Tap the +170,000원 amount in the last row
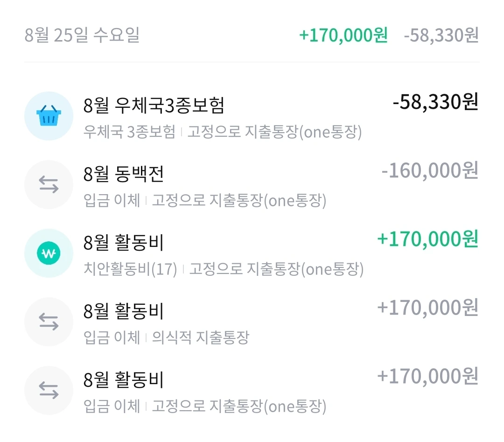The height and width of the screenshot is (442, 504). click(x=427, y=377)
